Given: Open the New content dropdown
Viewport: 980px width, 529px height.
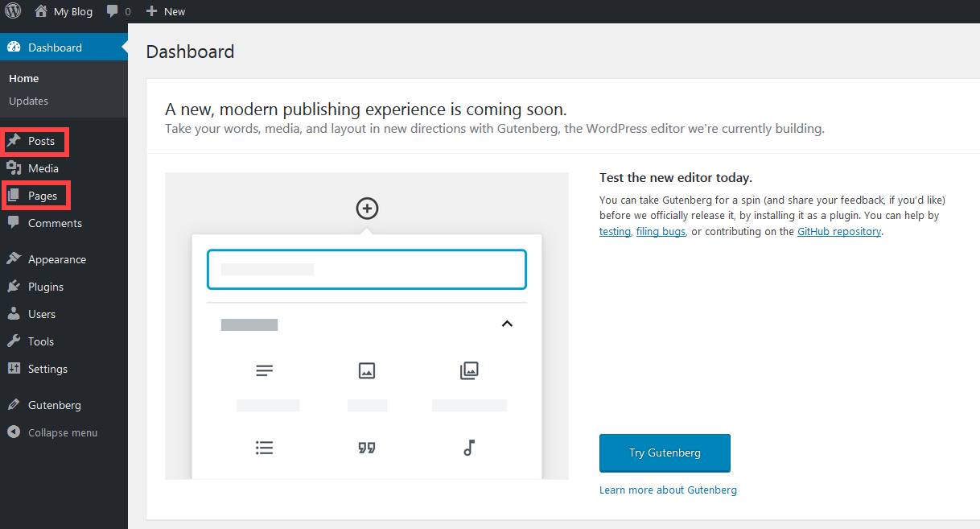Looking at the screenshot, I should pos(166,11).
